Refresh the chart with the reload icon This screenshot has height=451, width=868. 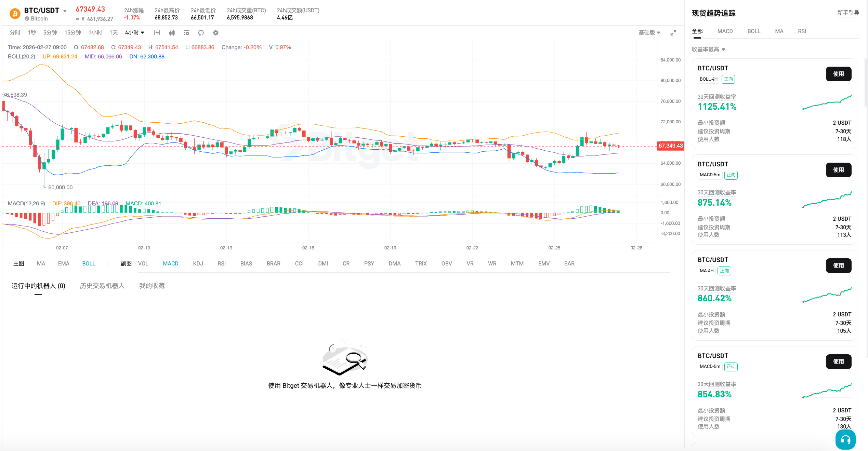(201, 32)
